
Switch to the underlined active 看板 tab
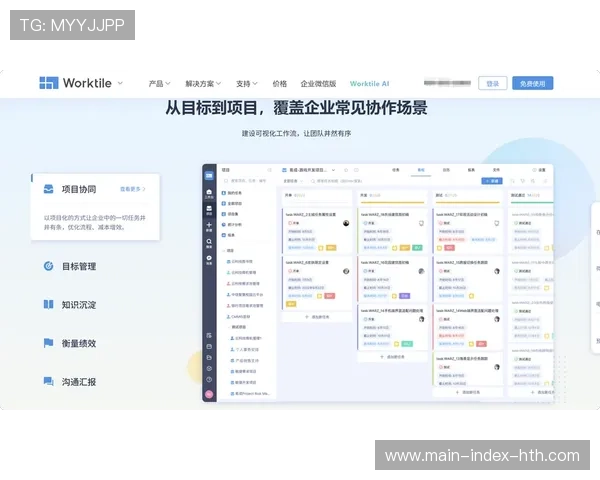[x=421, y=170]
